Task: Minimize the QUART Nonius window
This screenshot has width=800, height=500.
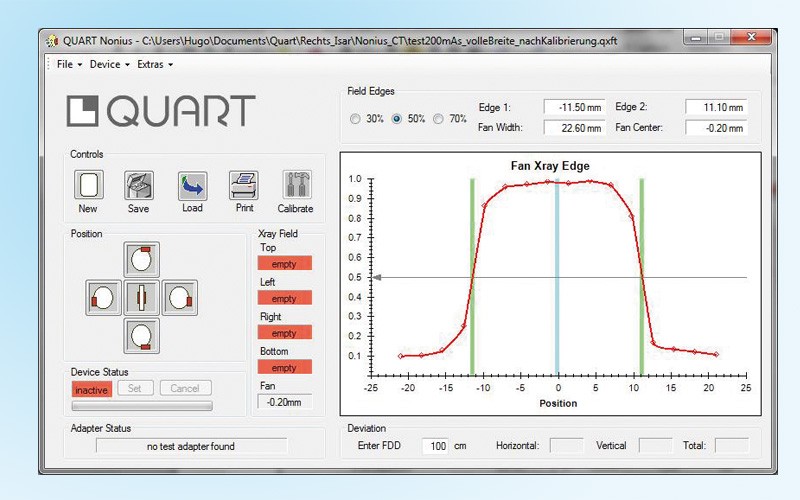Action: click(696, 37)
